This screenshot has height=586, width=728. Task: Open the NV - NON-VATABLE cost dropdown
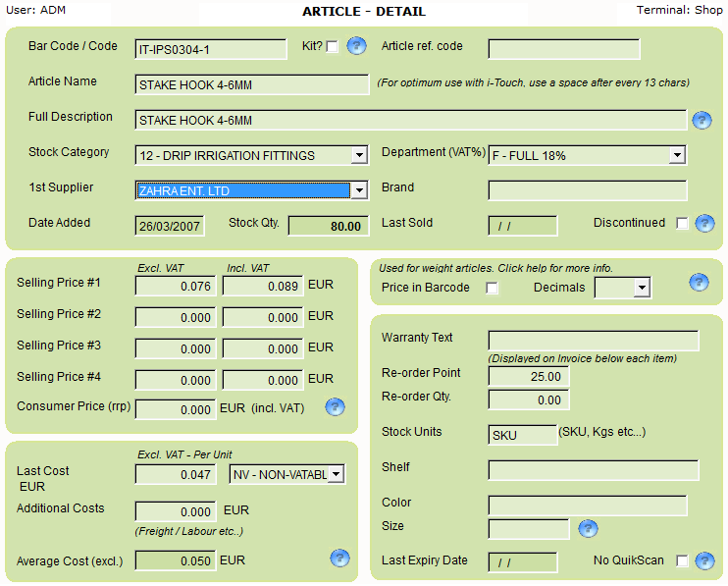point(337,475)
